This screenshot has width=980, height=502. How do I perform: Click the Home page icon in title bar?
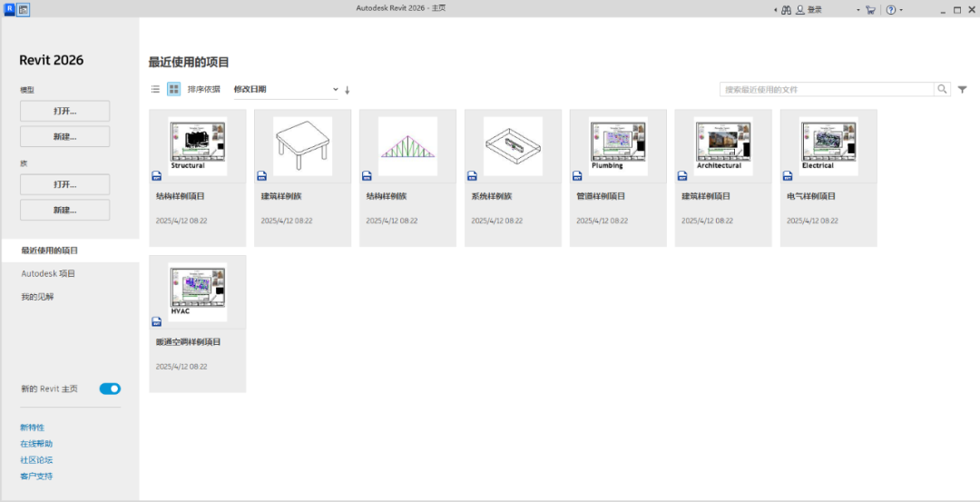tap(24, 9)
